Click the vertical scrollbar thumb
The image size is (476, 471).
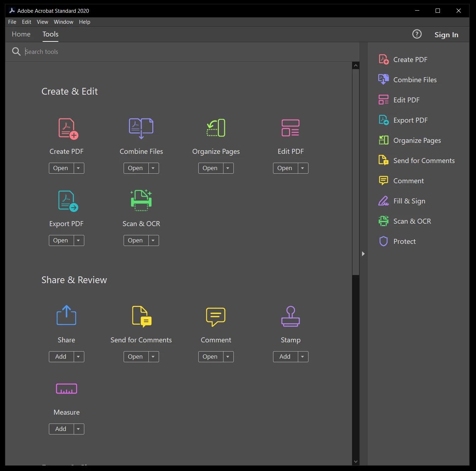pos(356,172)
